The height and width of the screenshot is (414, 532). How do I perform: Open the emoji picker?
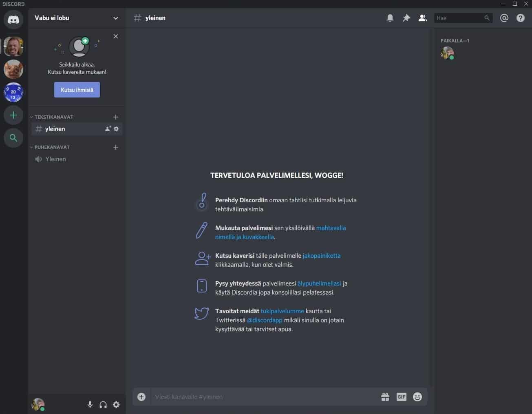417,397
